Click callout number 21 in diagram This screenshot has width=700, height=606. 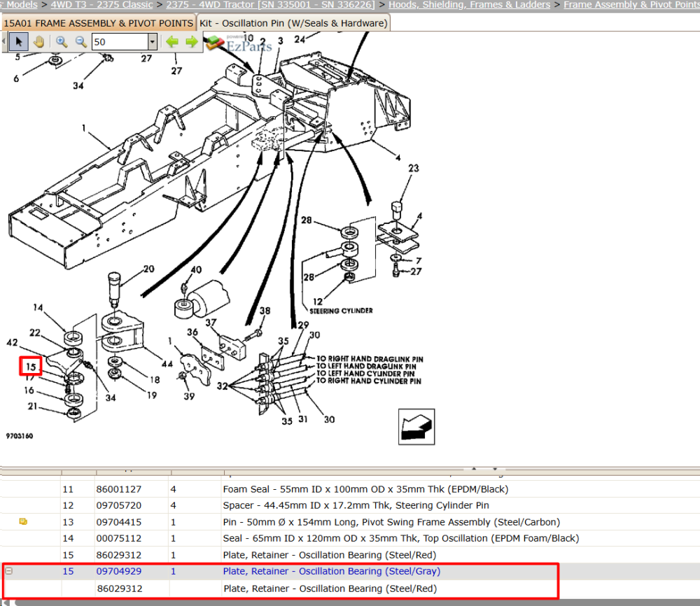click(32, 406)
